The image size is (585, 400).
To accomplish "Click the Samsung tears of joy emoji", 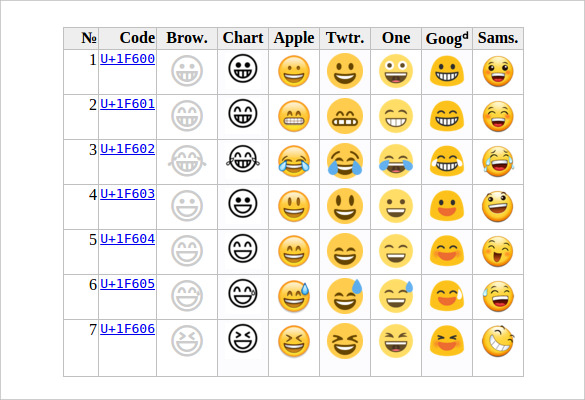I will point(498,161).
